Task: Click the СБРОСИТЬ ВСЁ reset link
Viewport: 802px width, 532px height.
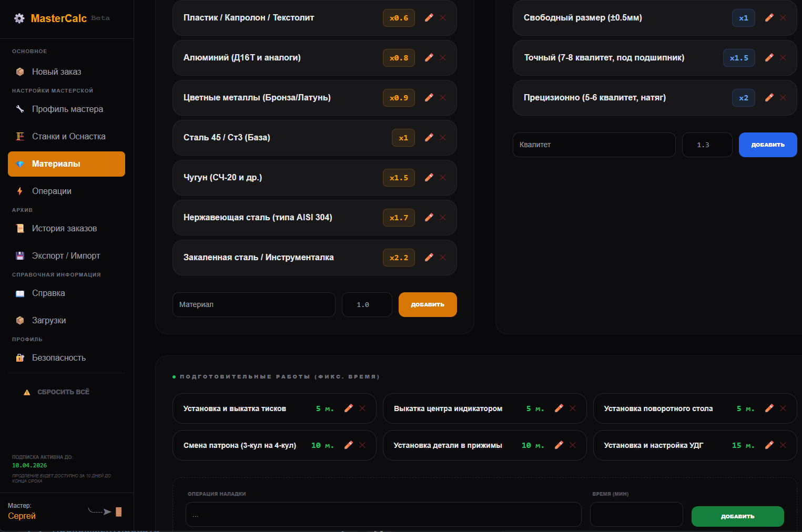Action: click(63, 392)
